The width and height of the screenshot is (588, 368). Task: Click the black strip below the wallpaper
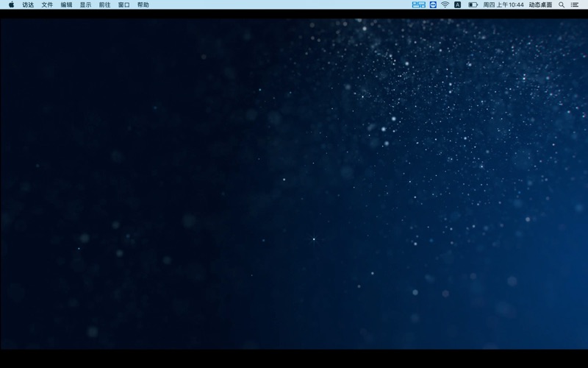point(294,358)
